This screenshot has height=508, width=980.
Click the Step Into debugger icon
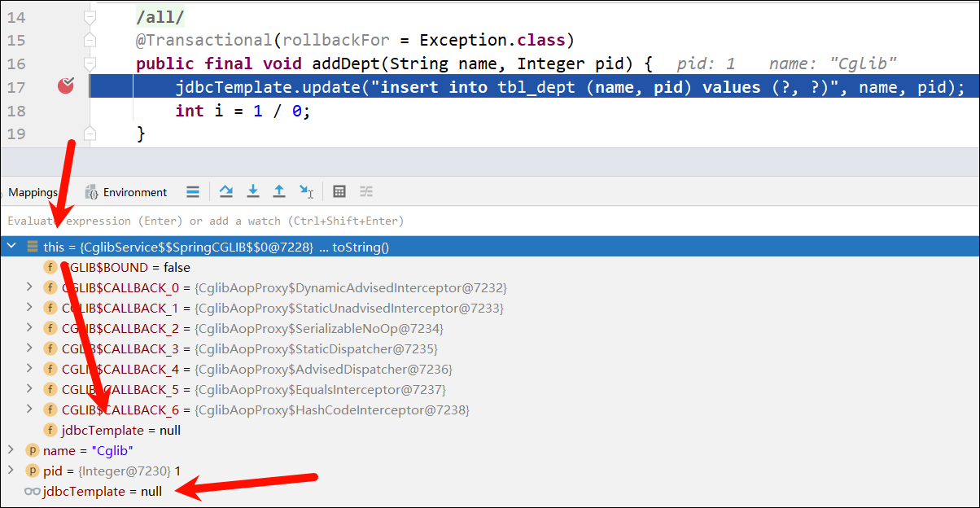[253, 191]
